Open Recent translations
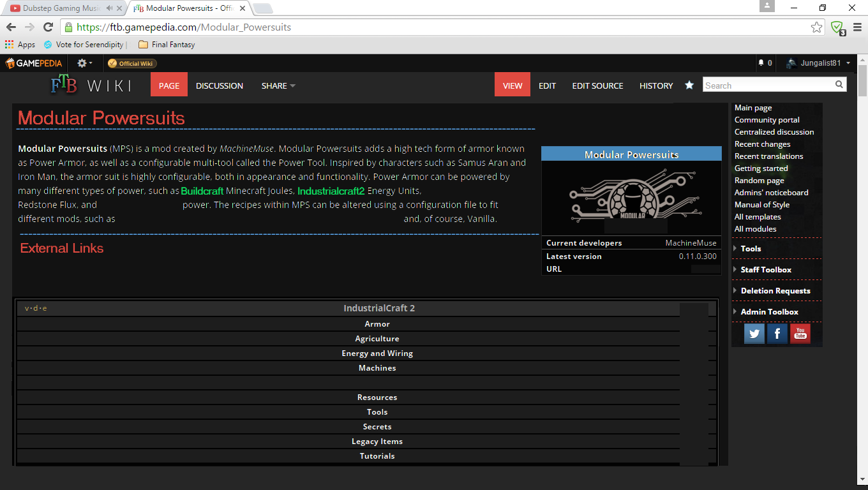This screenshot has height=490, width=868. point(769,156)
